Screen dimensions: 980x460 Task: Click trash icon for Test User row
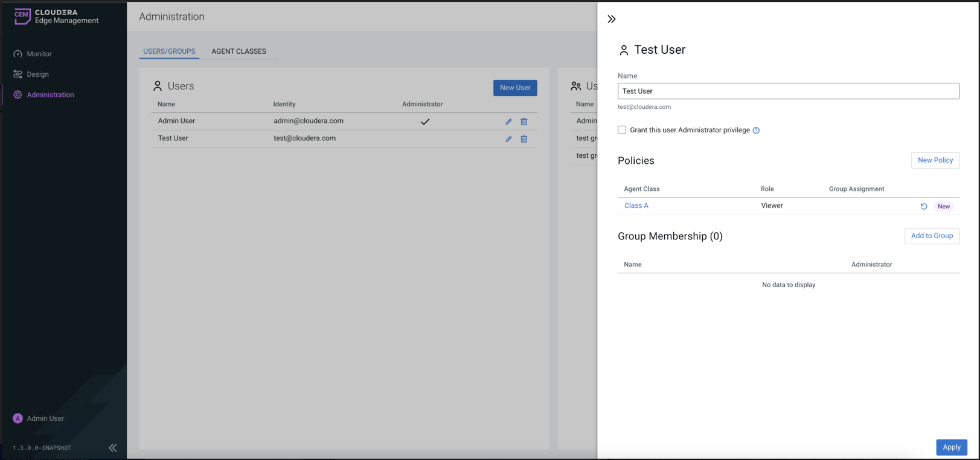(x=524, y=139)
